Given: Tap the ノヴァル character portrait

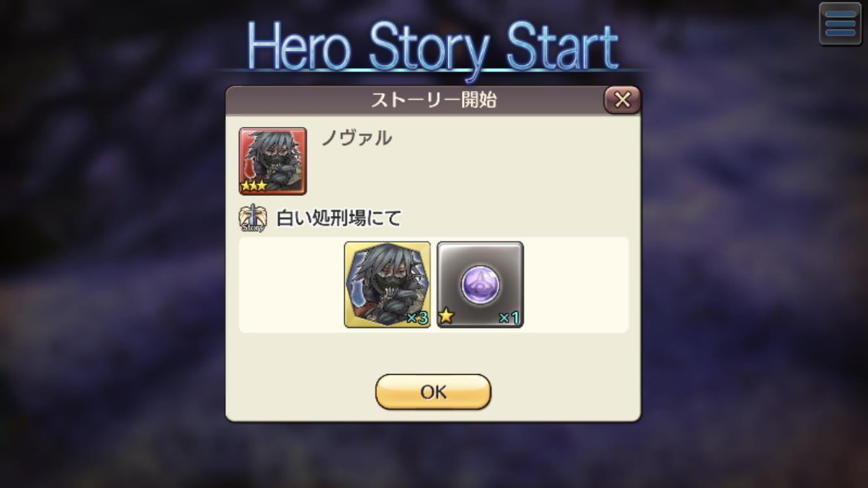Looking at the screenshot, I should [x=273, y=161].
